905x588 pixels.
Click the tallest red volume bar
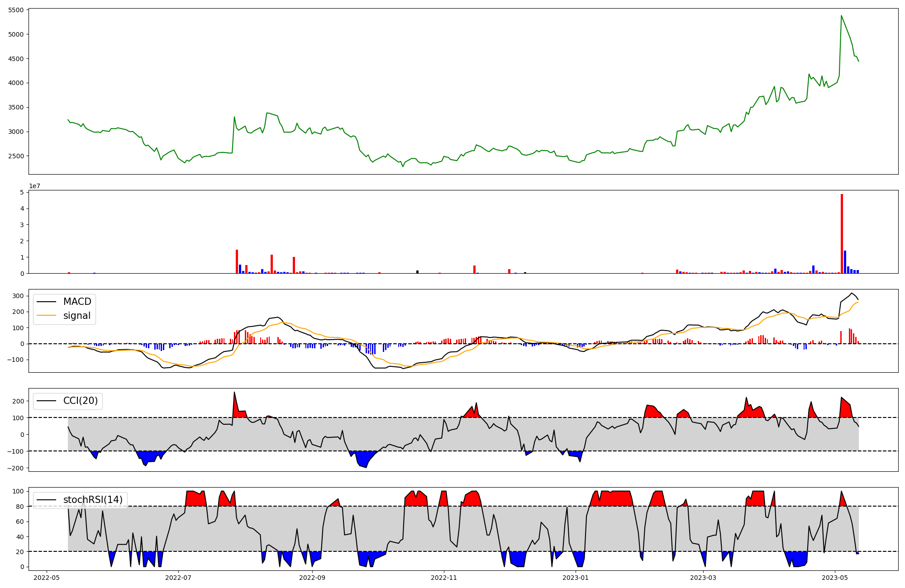[x=842, y=233]
